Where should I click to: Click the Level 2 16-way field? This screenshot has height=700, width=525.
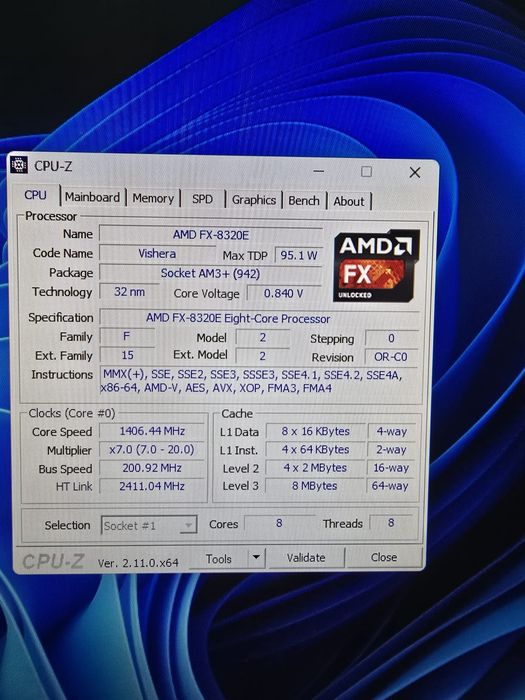(x=391, y=468)
